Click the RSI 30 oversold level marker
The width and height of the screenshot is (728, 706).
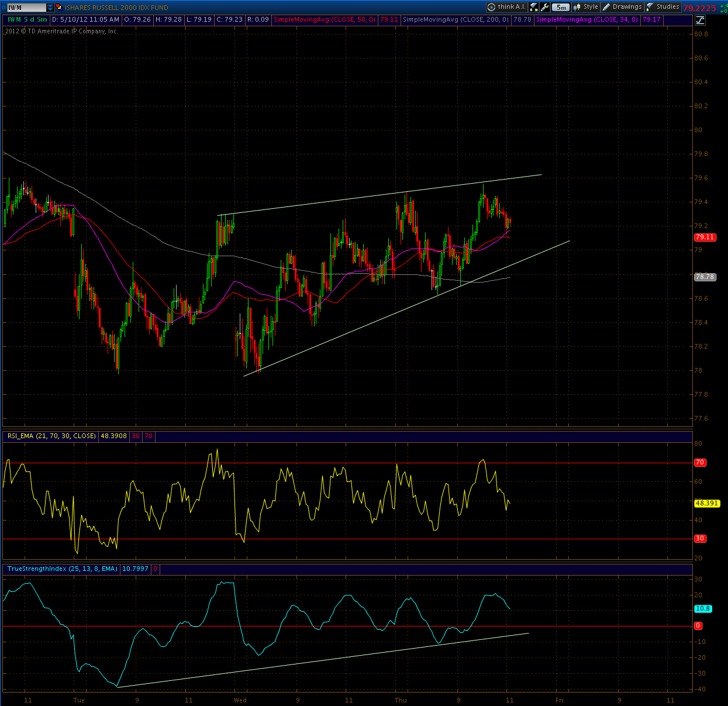[700, 538]
